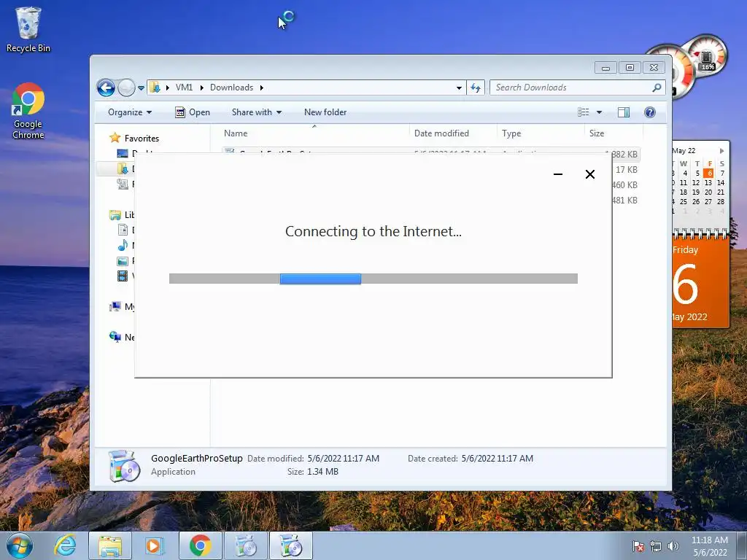Screen dimensions: 747x560
Task: Open Windows Explorer taskbar button
Action: tap(110, 545)
